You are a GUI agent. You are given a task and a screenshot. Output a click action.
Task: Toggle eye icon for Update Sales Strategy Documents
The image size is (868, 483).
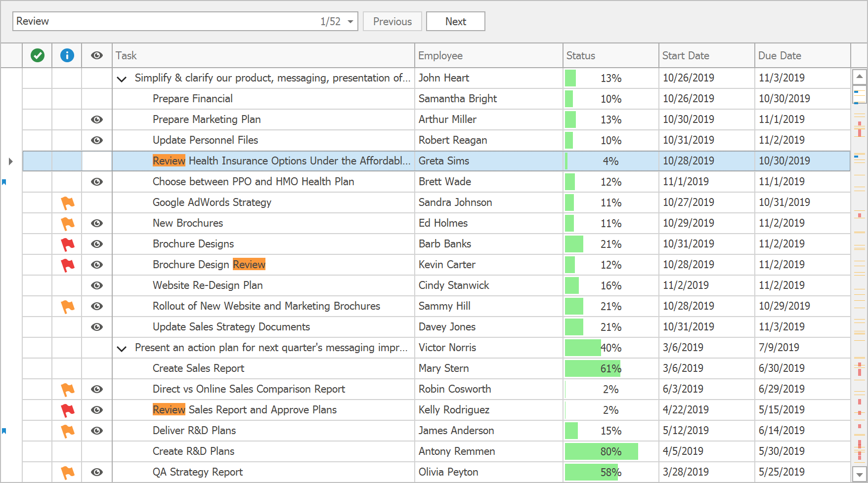pyautogui.click(x=97, y=327)
